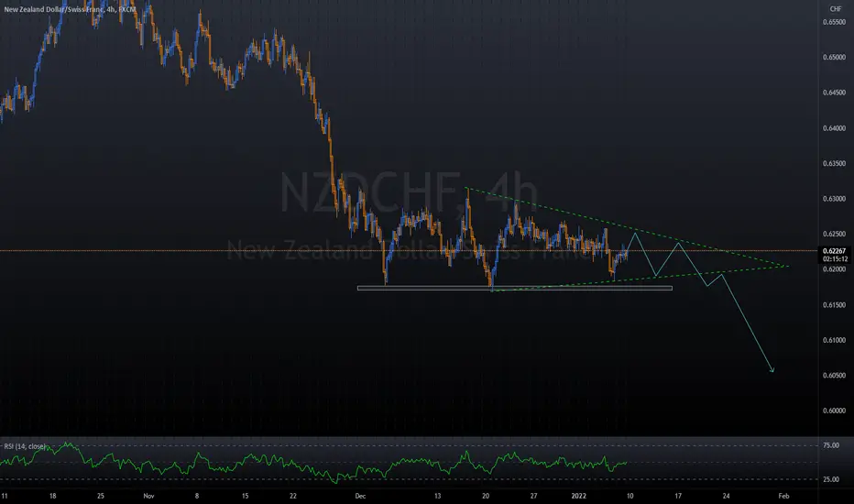Click the '24' date on time axis
The height and width of the screenshot is (504, 854).
pyautogui.click(x=726, y=496)
